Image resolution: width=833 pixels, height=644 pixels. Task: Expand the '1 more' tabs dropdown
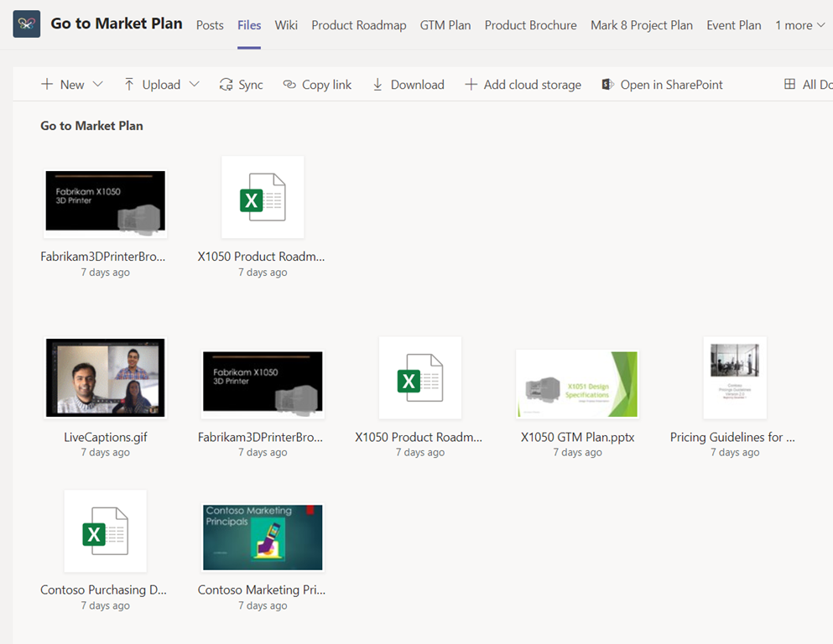pyautogui.click(x=800, y=25)
